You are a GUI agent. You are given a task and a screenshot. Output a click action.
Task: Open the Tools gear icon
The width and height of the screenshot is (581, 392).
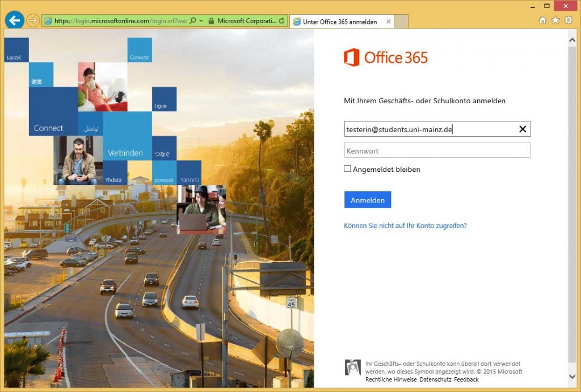coord(569,20)
